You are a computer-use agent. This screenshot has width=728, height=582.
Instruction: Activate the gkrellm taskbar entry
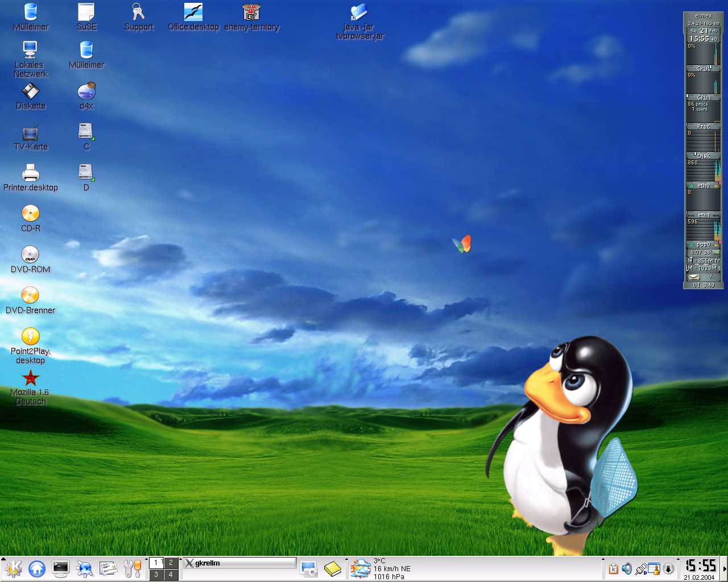[x=239, y=563]
